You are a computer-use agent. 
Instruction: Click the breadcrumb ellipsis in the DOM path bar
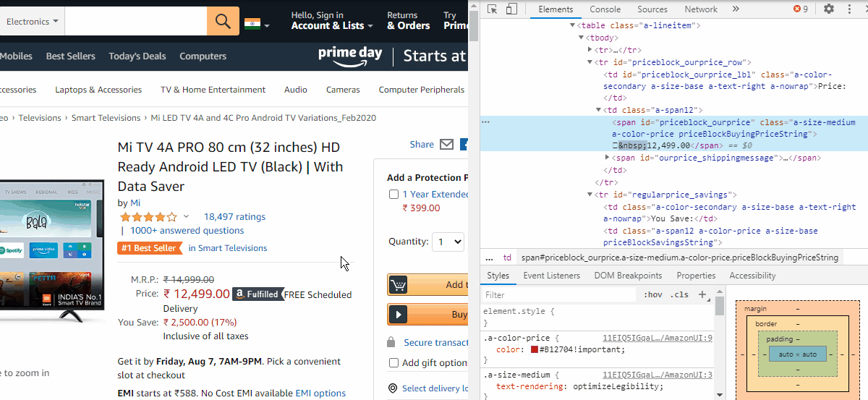[490, 258]
